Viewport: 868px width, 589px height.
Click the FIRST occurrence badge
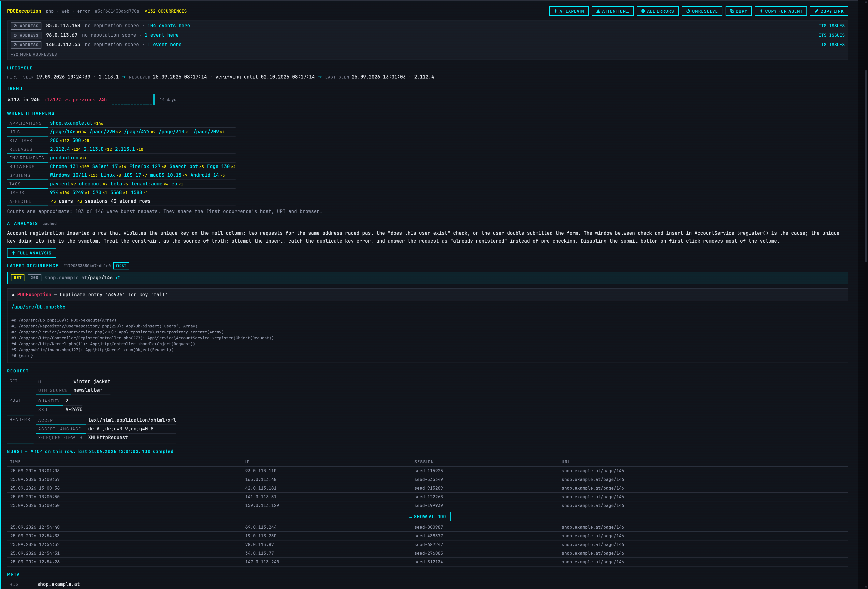click(x=121, y=266)
